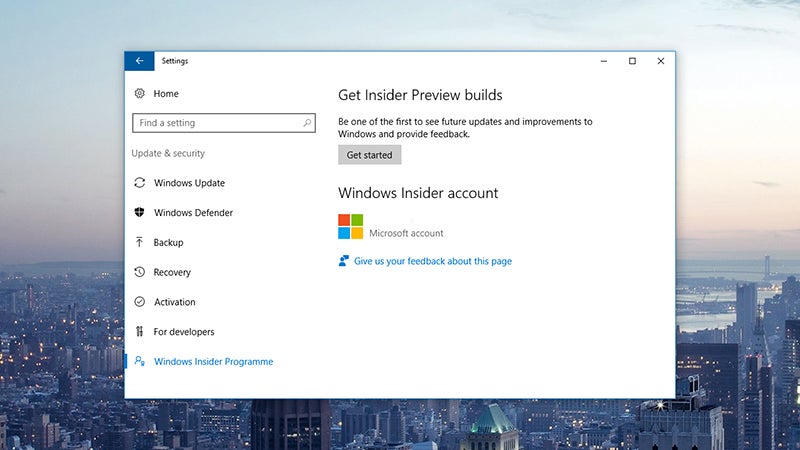Open the For developers page
800x450 pixels.
(184, 332)
